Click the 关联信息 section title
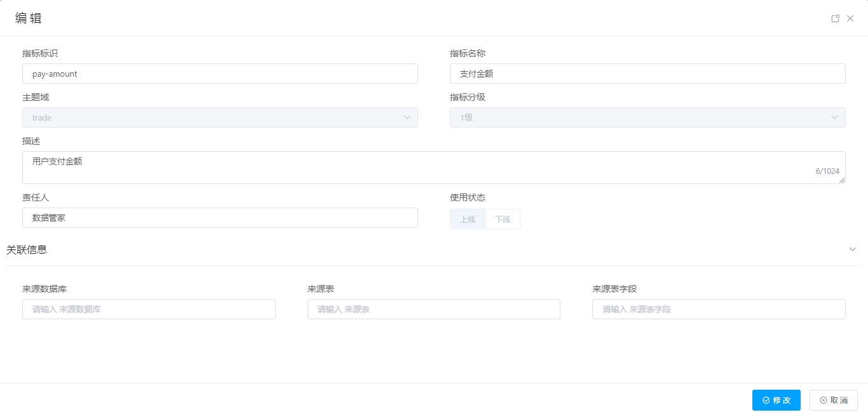Viewport: 868px width, 417px height. click(x=27, y=249)
